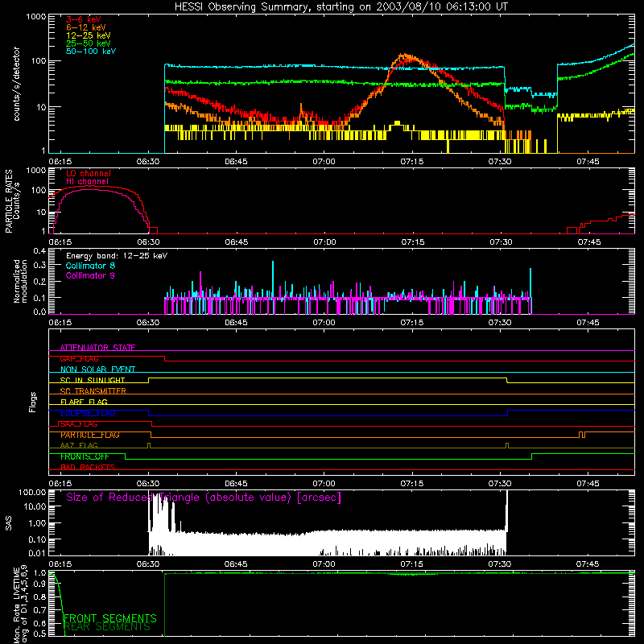Click the dim olive A4Z_FLAG label
Viewport: 644px width, 644px height.
[79, 446]
